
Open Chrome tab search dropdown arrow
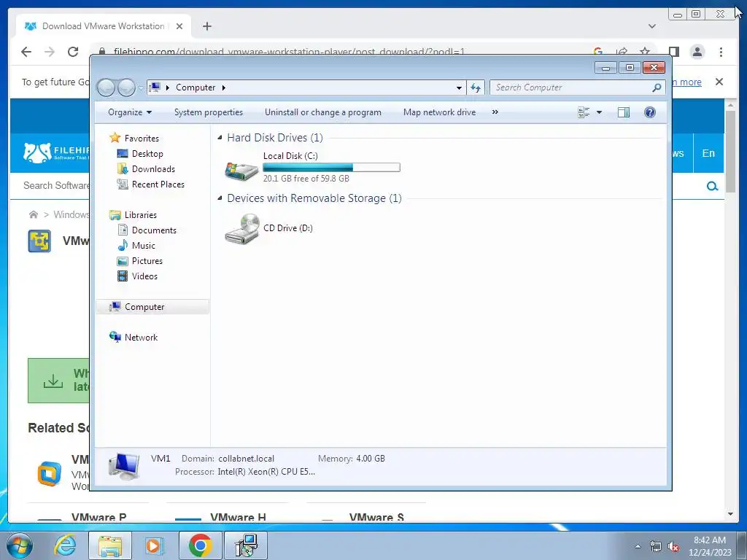(x=652, y=26)
